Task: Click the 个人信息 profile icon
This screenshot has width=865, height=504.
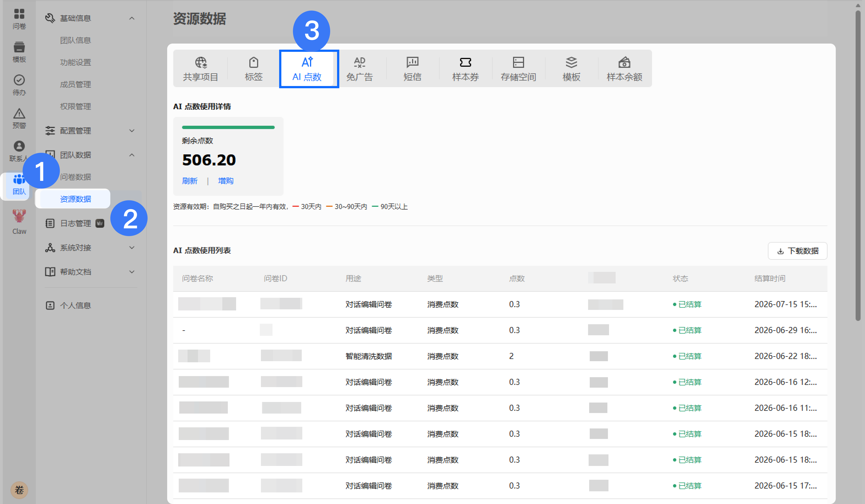Action: point(50,305)
